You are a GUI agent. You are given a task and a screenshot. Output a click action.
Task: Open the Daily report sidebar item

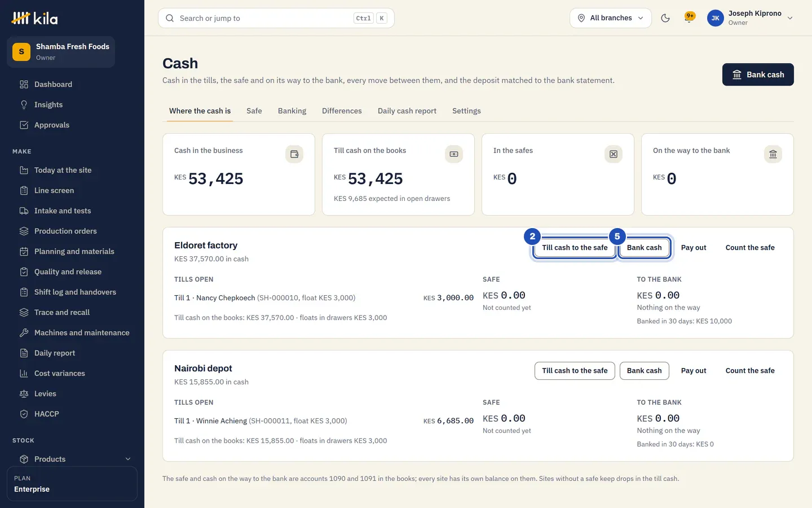[72, 353]
